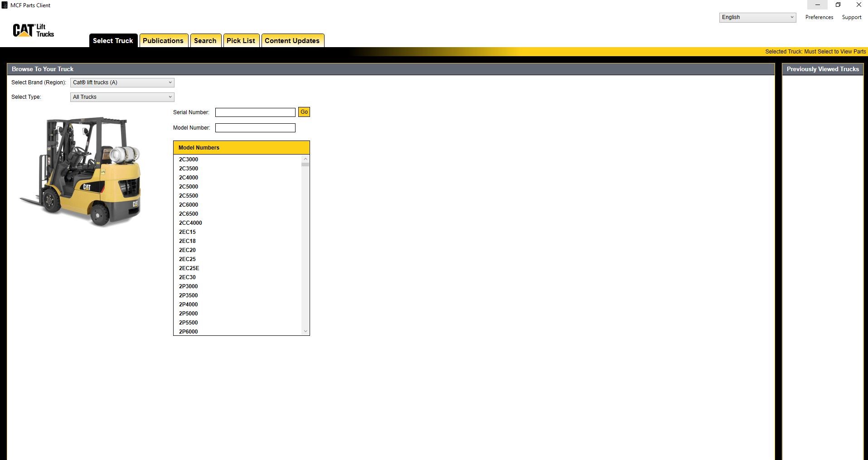Viewport: 868px width, 460px height.
Task: Open the Select Truck tab
Action: click(x=113, y=40)
